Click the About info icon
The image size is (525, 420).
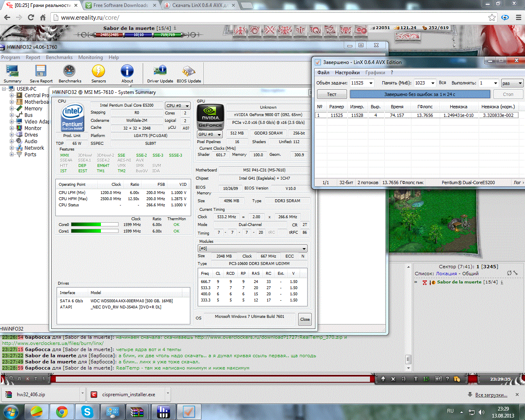click(x=127, y=74)
